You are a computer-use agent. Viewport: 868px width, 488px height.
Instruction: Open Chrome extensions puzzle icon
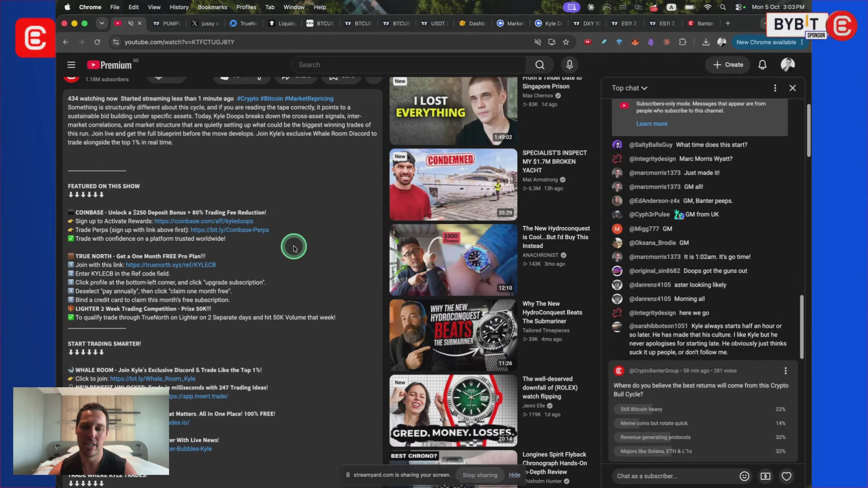point(683,42)
